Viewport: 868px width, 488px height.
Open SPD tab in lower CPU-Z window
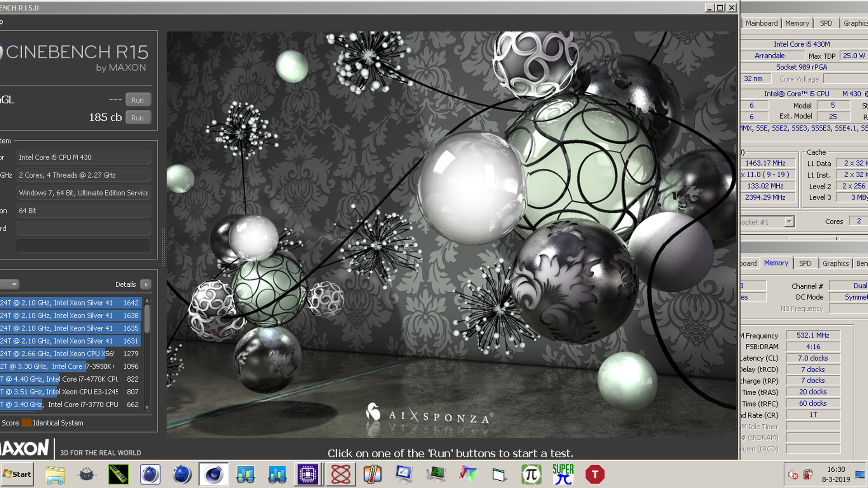point(805,263)
